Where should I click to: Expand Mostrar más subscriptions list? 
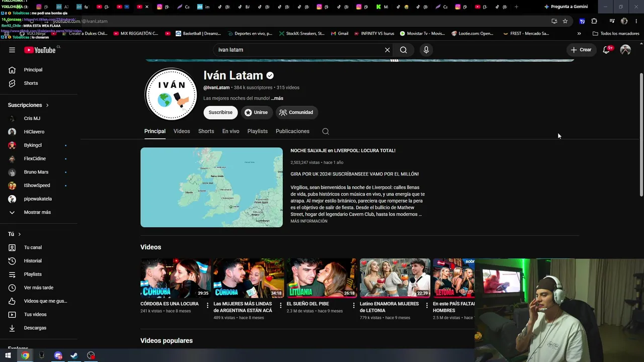(x=37, y=212)
